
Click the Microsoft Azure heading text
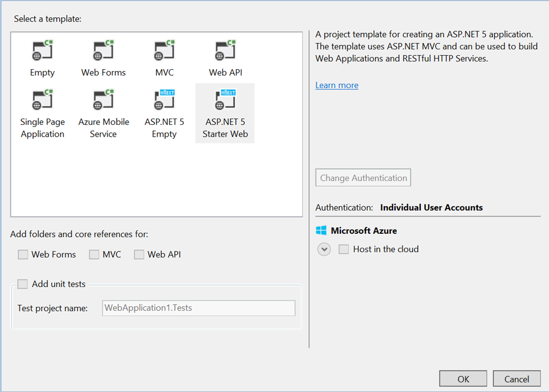point(364,231)
